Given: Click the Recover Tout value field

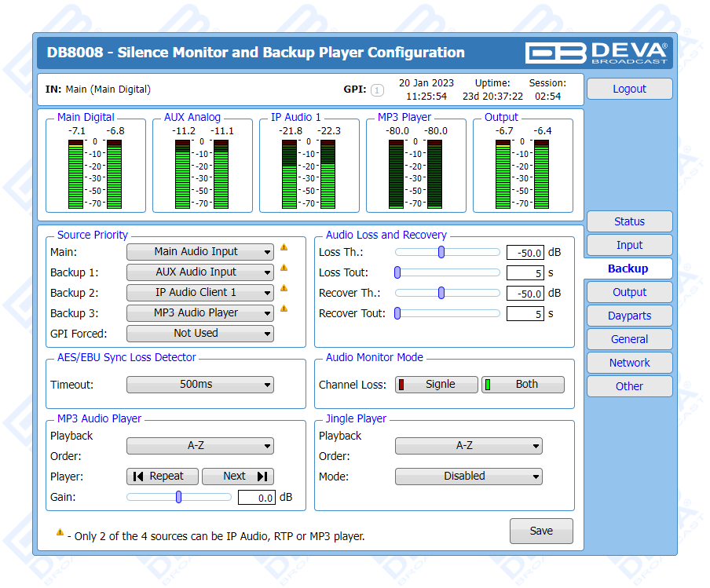Looking at the screenshot, I should click(525, 314).
